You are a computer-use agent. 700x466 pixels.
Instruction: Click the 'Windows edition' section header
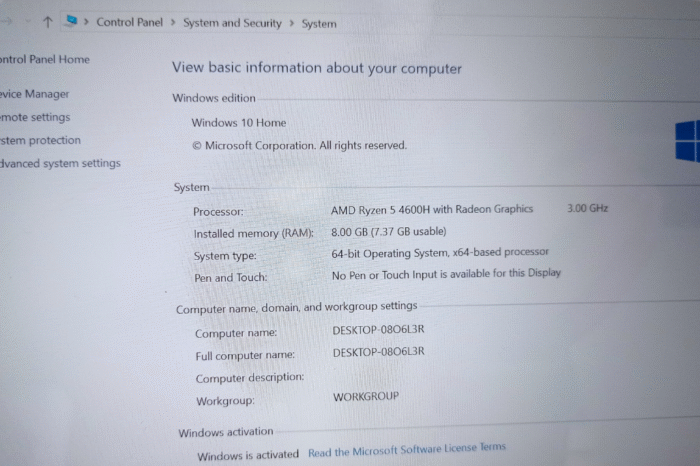[x=214, y=98]
